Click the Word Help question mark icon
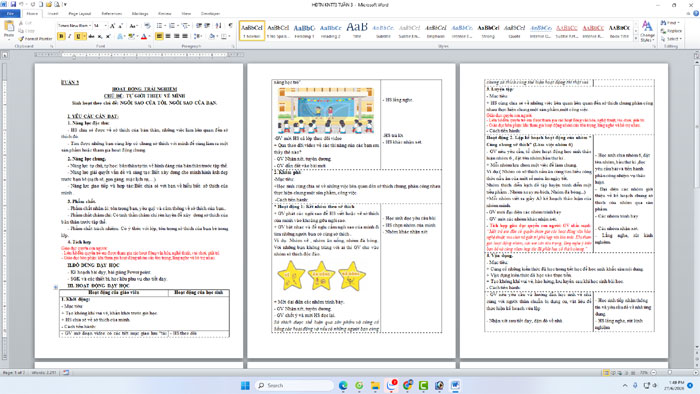 pyautogui.click(x=695, y=14)
